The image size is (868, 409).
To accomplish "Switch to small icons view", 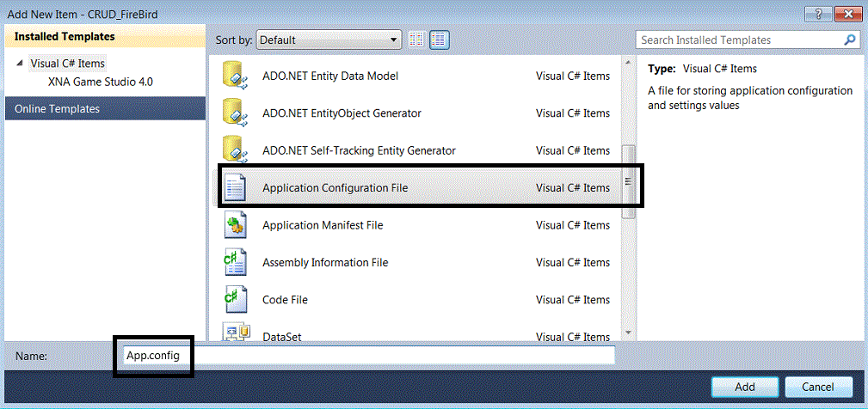I will pos(417,40).
